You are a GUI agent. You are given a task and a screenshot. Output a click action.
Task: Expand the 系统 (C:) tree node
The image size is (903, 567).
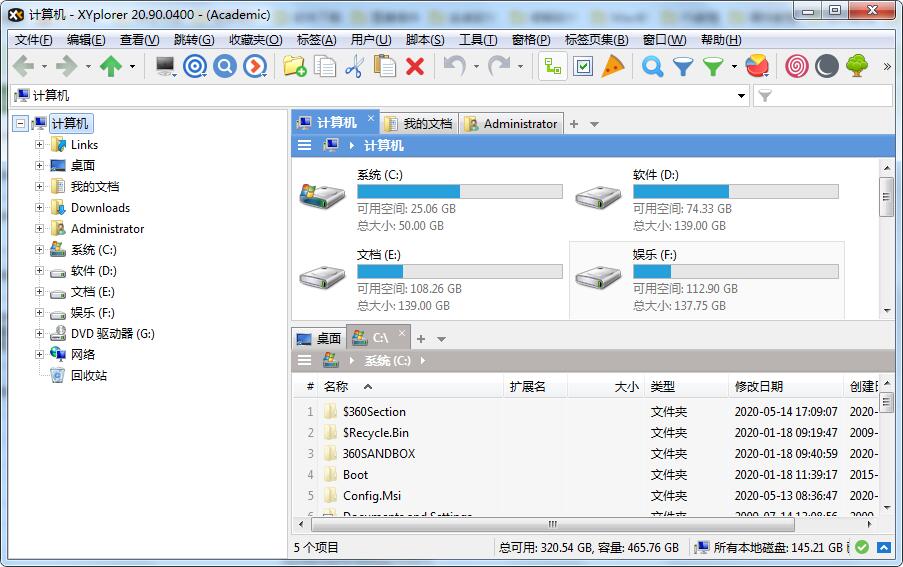coord(40,250)
